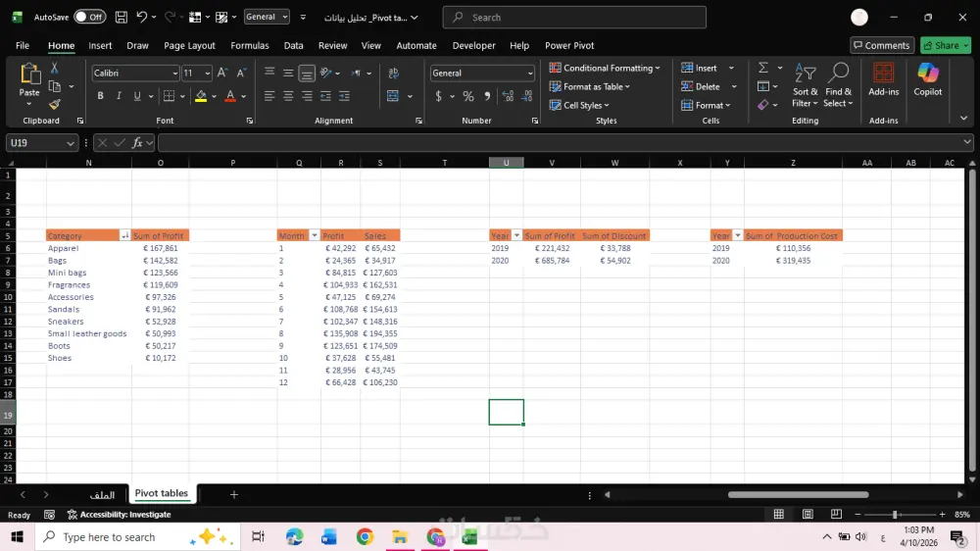The width and height of the screenshot is (980, 551).
Task: Toggle Middle Align button
Action: click(288, 74)
